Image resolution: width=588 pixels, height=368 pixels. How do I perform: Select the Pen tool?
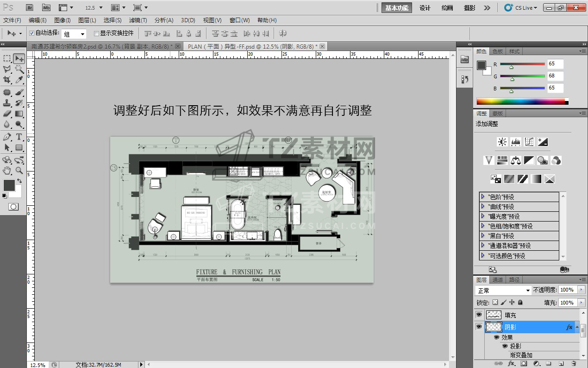(x=7, y=137)
